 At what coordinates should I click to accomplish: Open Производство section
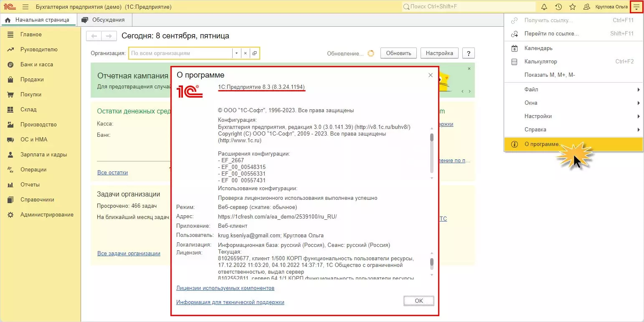(x=41, y=125)
